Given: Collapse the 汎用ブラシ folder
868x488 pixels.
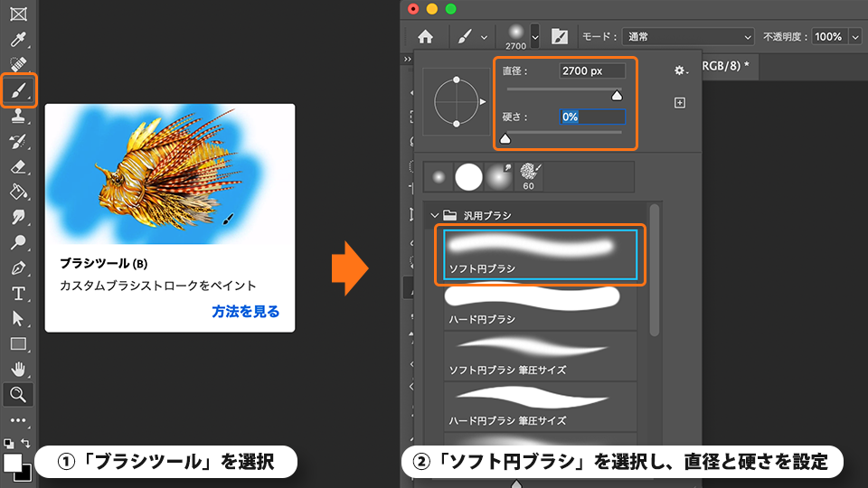Looking at the screenshot, I should (435, 215).
